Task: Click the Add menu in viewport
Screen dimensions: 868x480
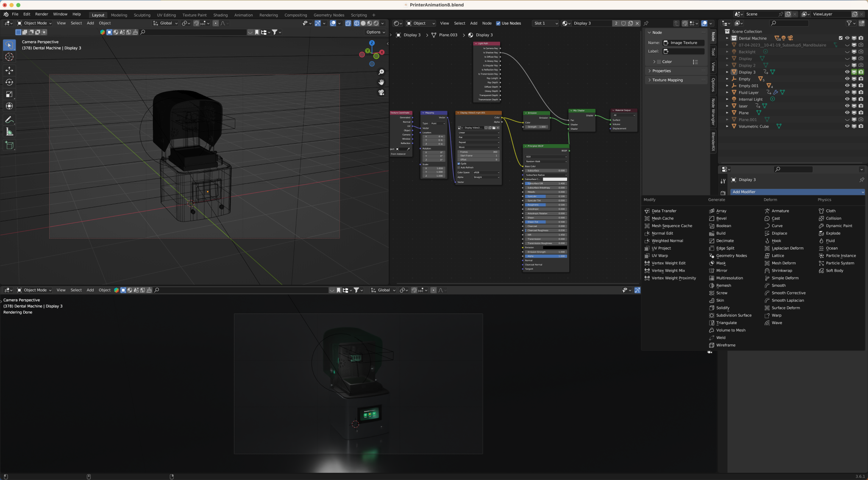Action: point(89,23)
